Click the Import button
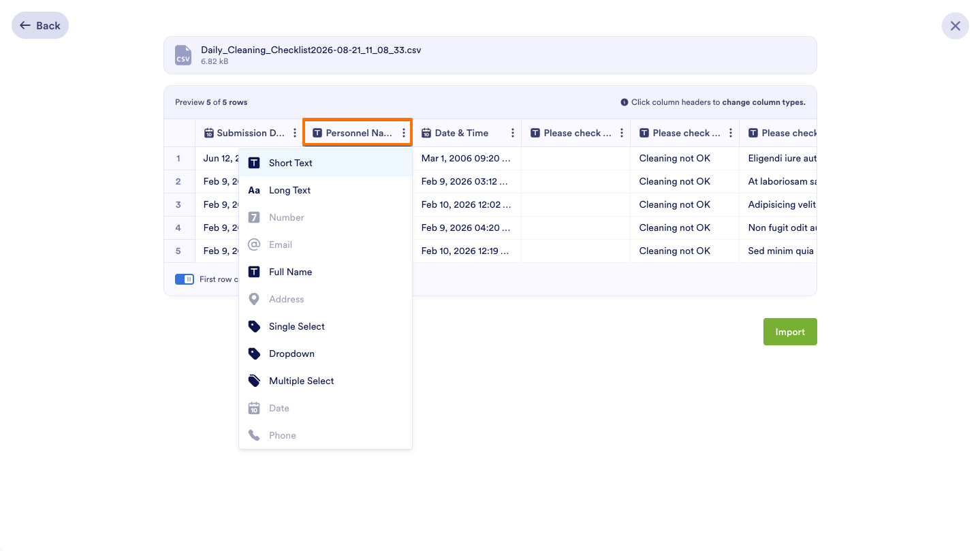The width and height of the screenshot is (980, 551). [x=790, y=332]
